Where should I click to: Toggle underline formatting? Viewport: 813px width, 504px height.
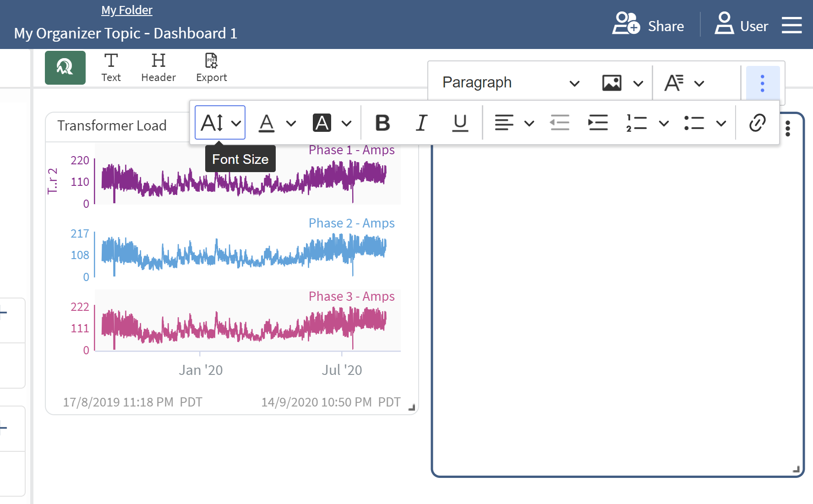pyautogui.click(x=460, y=123)
